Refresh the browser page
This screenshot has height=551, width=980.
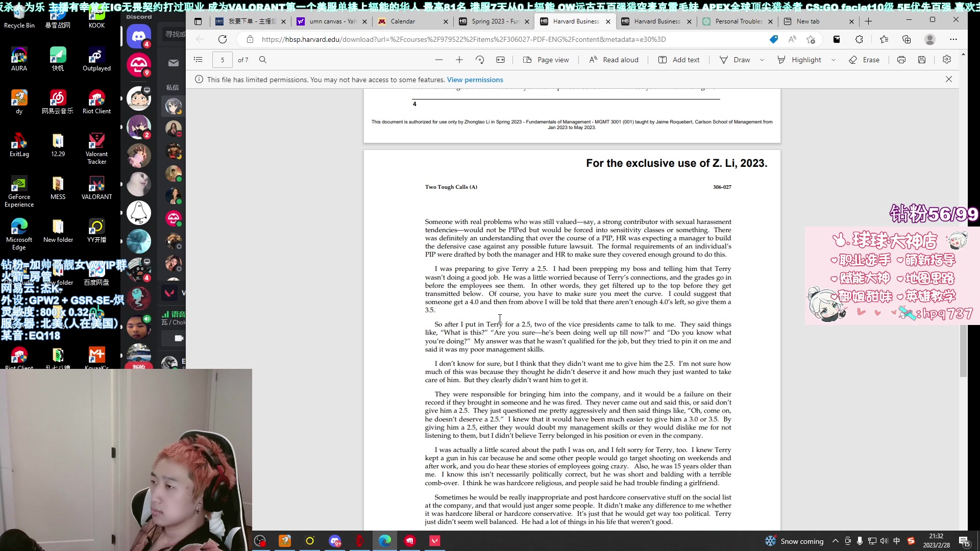223,39
